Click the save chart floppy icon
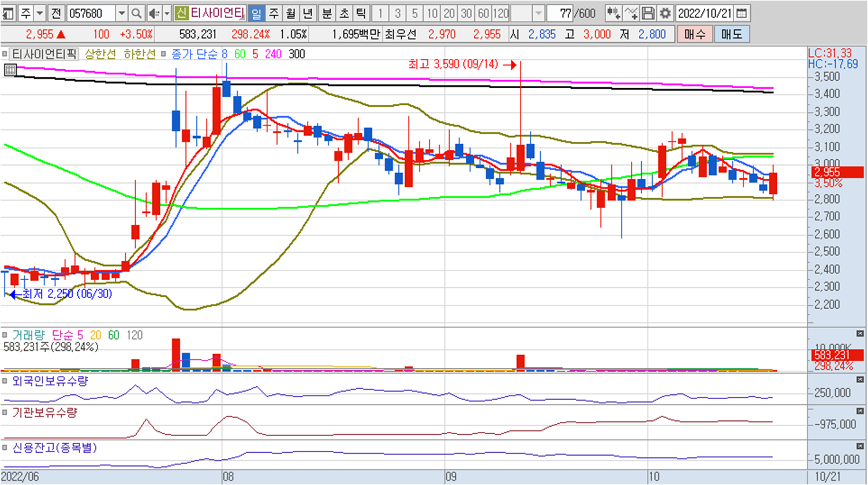 click(648, 13)
